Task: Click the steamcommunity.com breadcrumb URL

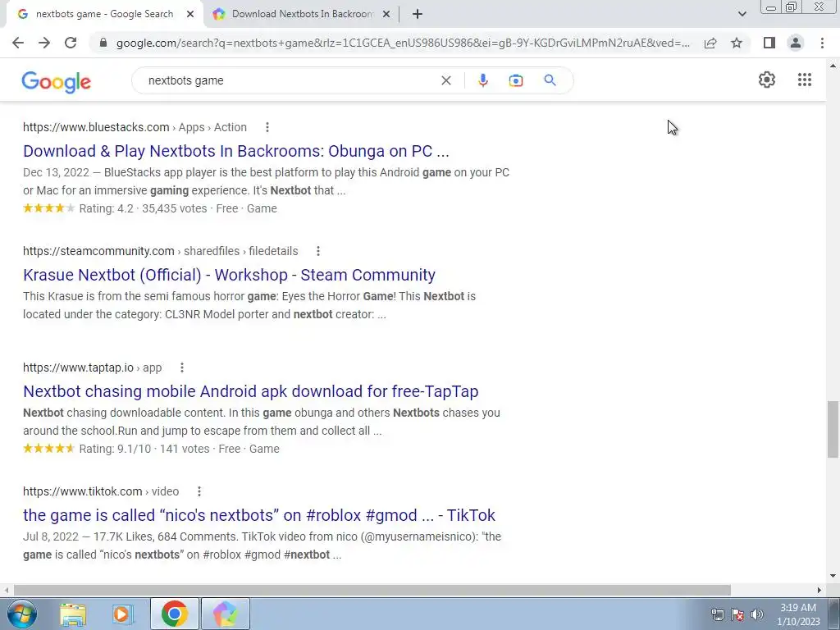Action: click(x=160, y=251)
